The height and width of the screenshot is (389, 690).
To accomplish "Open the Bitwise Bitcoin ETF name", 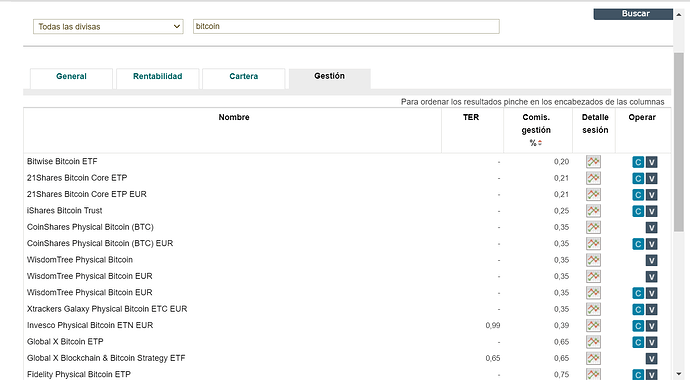I will click(62, 161).
